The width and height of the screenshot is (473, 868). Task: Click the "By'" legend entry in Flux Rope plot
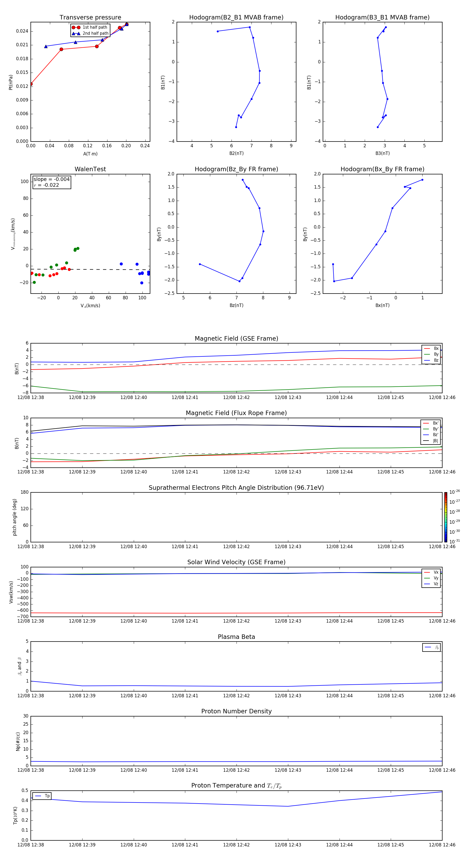[431, 429]
